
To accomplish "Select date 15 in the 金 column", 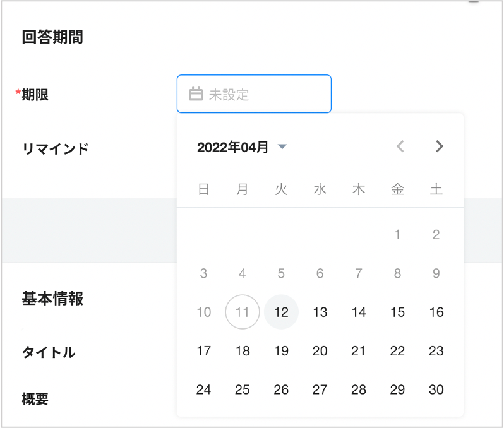I will (x=397, y=312).
